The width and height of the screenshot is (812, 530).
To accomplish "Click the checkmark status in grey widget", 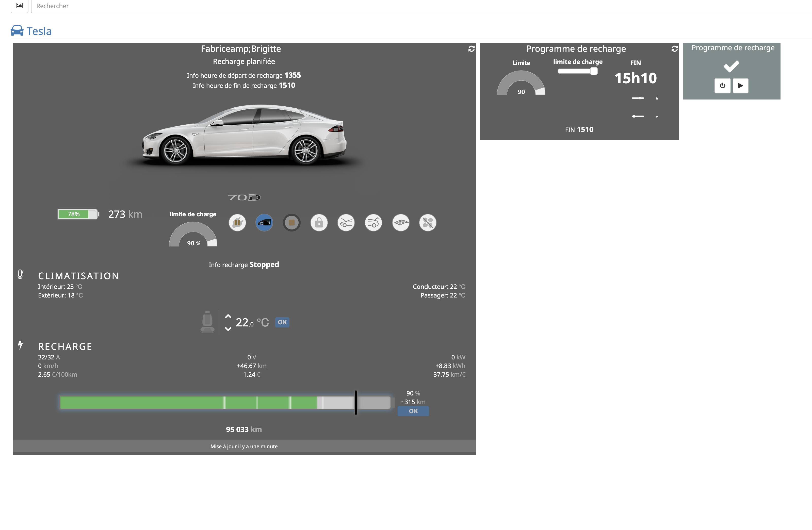I will 731,66.
